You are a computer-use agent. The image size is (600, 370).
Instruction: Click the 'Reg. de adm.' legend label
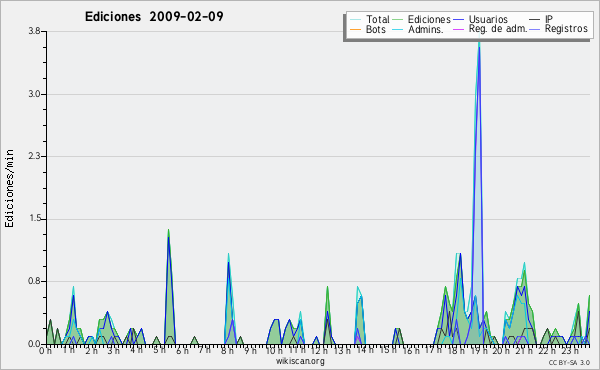click(498, 29)
